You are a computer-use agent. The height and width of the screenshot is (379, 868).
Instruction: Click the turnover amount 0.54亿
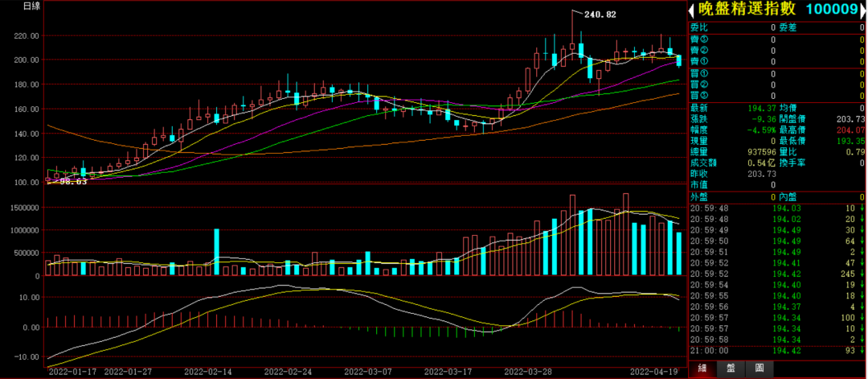762,163
